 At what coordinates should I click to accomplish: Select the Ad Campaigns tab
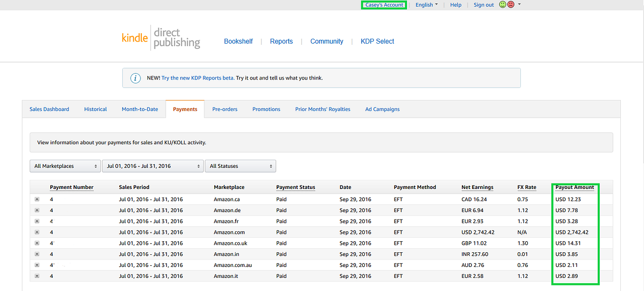[382, 109]
